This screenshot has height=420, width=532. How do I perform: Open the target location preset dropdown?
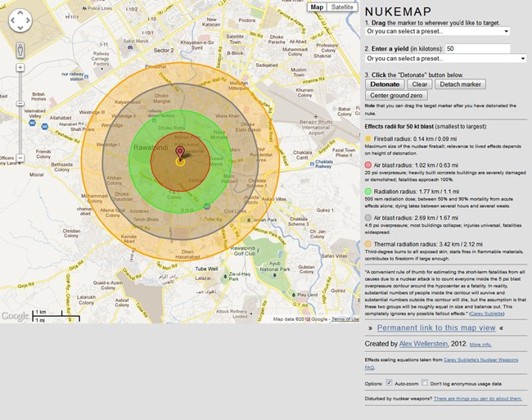pyautogui.click(x=437, y=31)
